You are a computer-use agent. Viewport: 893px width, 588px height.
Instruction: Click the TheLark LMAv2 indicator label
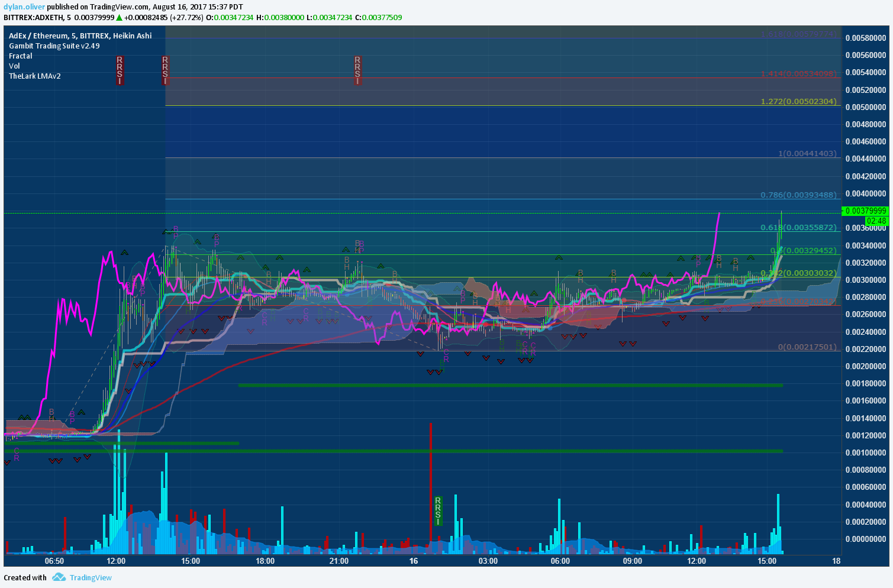[35, 76]
